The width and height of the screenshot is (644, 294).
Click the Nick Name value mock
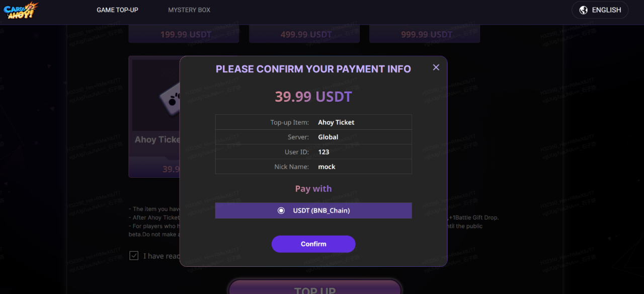pos(327,167)
